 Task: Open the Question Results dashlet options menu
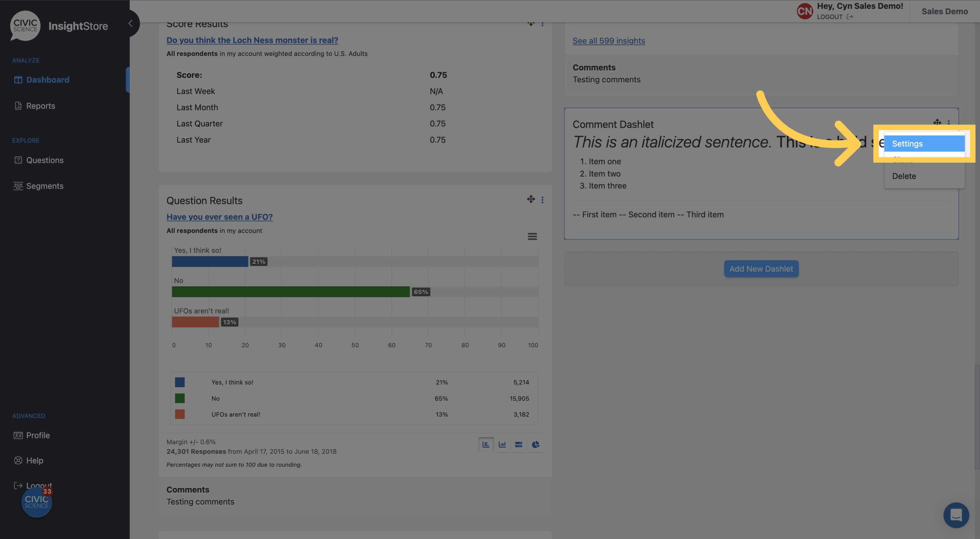[542, 200]
